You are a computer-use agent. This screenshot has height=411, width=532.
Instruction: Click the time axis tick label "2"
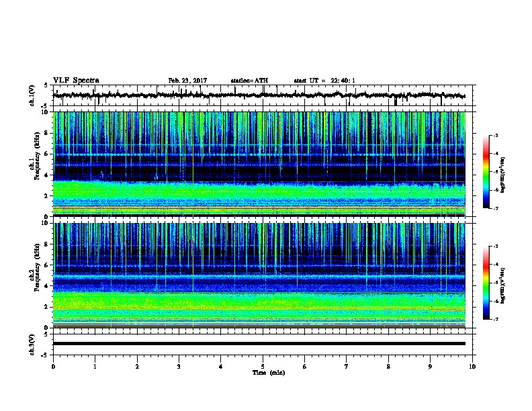point(137,367)
